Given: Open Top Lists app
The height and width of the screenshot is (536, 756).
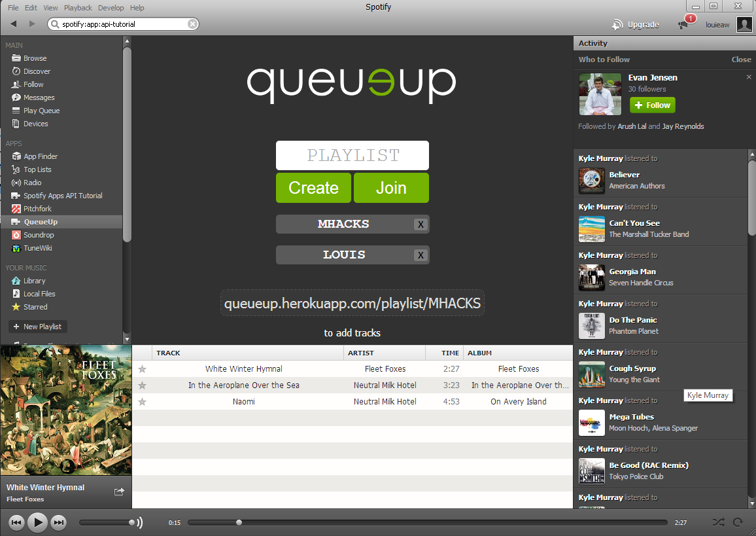Looking at the screenshot, I should pos(37,170).
